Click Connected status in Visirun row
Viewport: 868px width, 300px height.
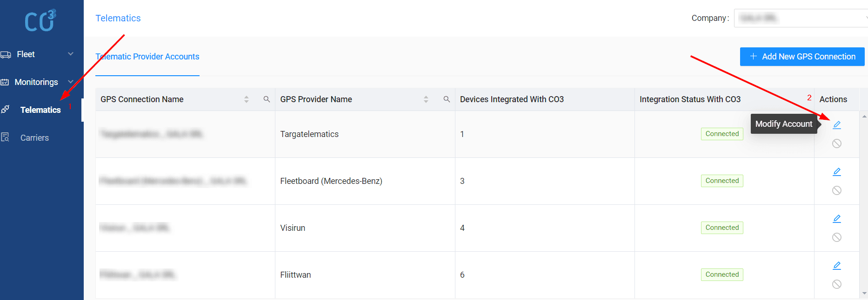point(722,228)
